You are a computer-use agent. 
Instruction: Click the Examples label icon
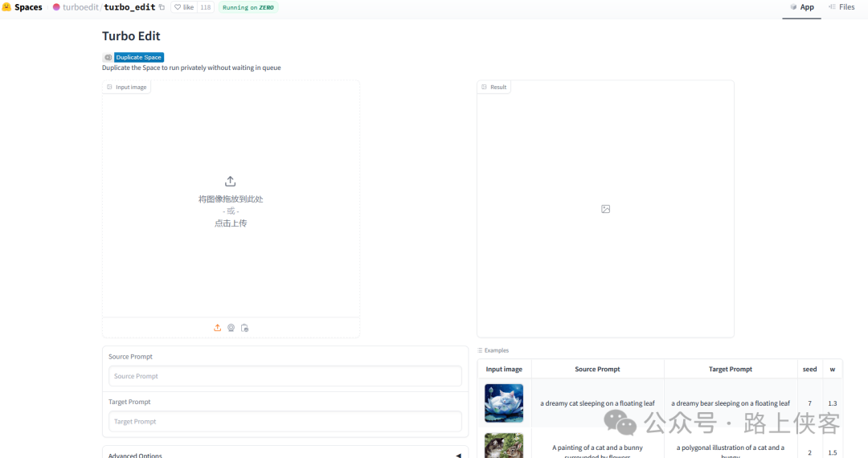click(480, 350)
